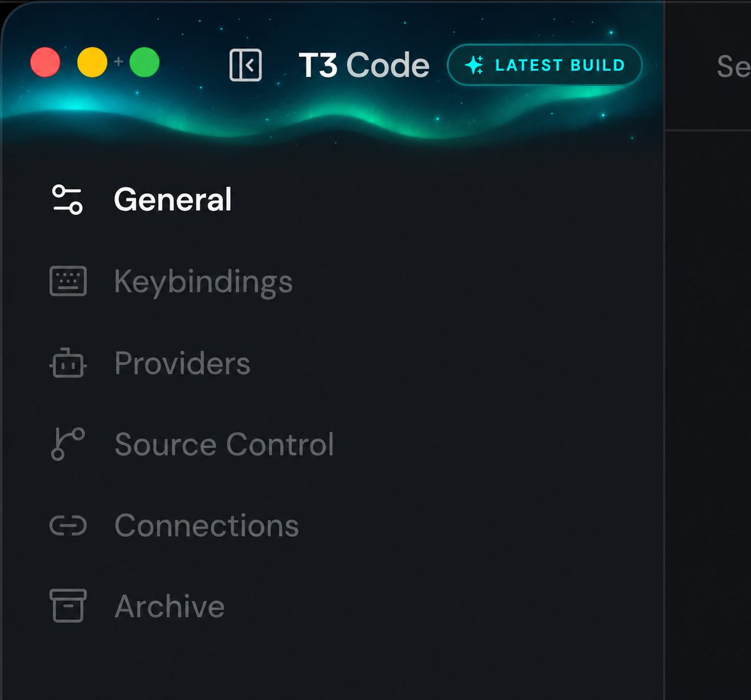Click the Archive box icon
This screenshot has height=700, width=751.
pos(68,606)
